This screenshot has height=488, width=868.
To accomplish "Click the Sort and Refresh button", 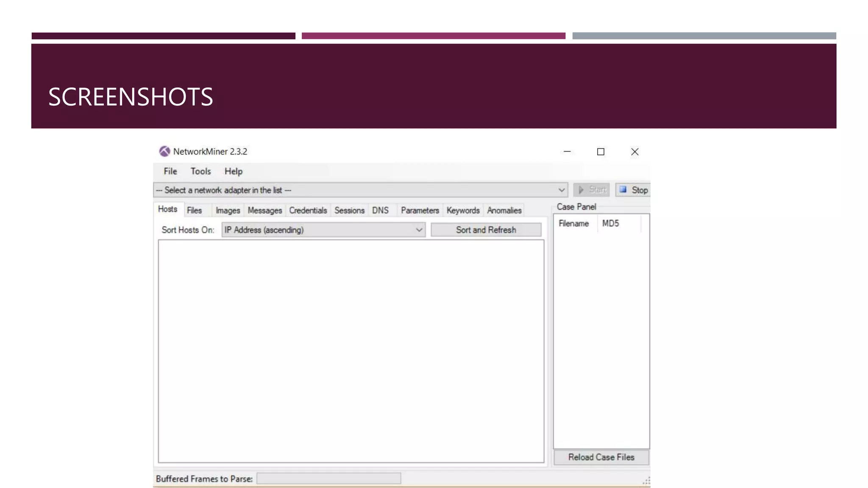I will (x=486, y=230).
